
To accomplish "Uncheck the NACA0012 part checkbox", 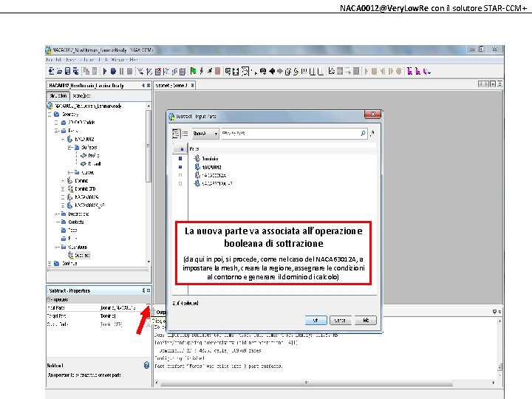I will pyautogui.click(x=180, y=167).
